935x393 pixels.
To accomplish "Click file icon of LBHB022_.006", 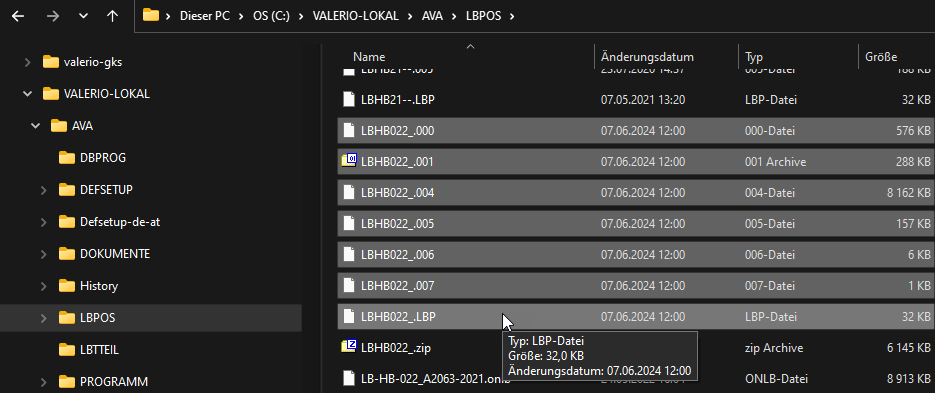I will 349,255.
